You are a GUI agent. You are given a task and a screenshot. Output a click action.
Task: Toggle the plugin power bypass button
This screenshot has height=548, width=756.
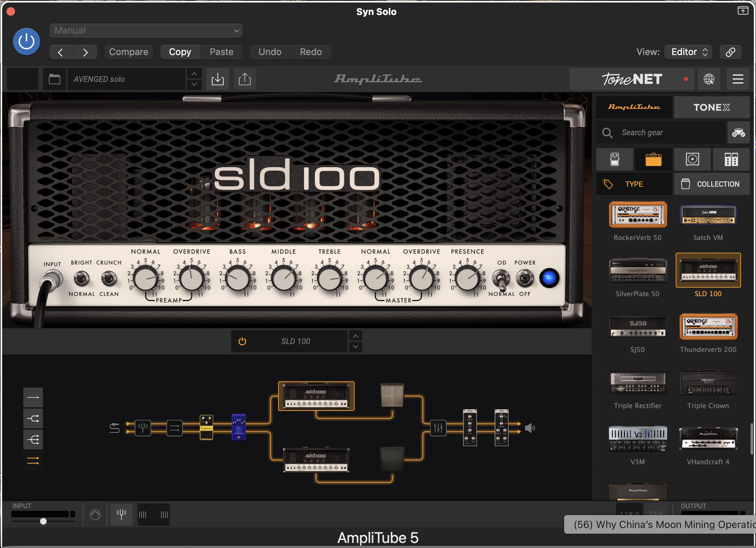click(26, 41)
